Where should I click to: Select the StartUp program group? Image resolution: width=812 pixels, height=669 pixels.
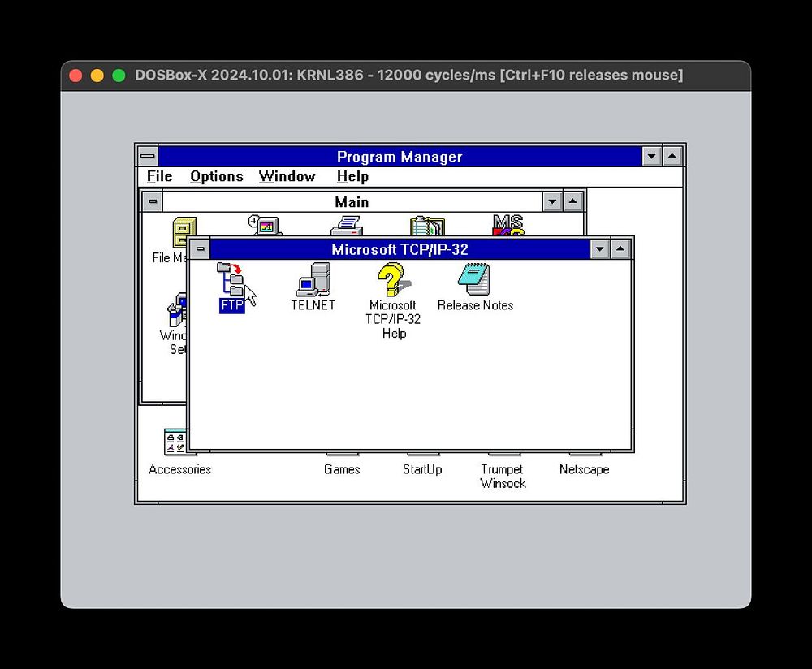422,469
